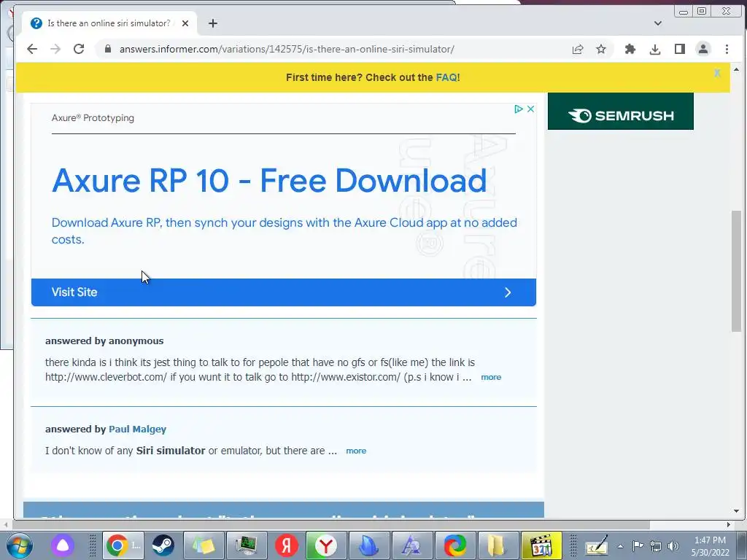Go back to the previous page
The image size is (747, 560).
32,49
